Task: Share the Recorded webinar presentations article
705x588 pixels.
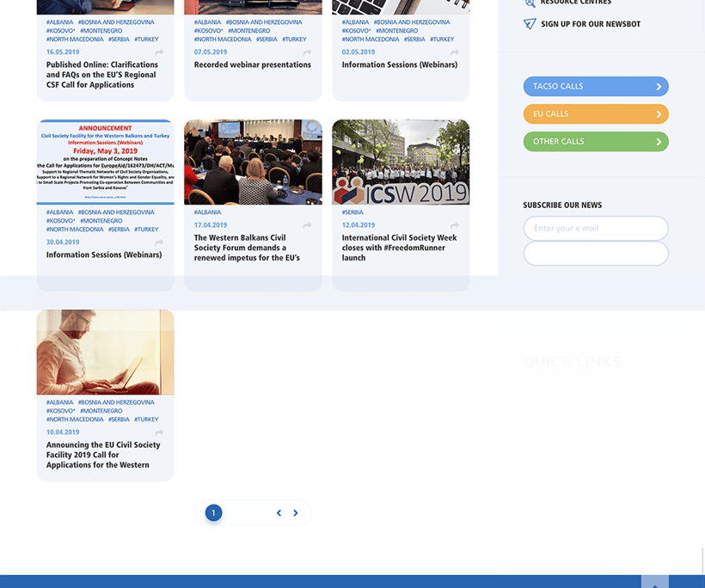Action: point(307,53)
